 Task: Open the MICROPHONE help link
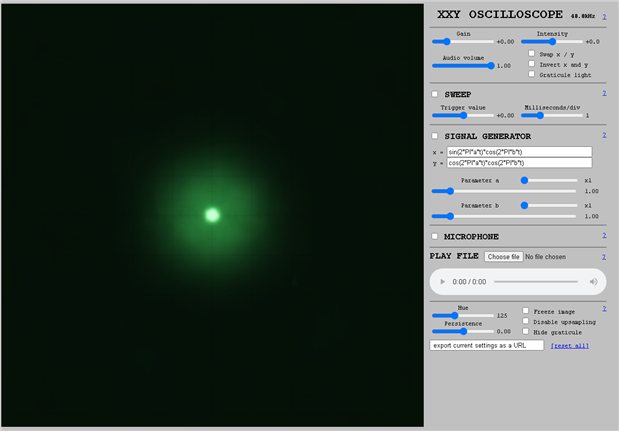[604, 235]
